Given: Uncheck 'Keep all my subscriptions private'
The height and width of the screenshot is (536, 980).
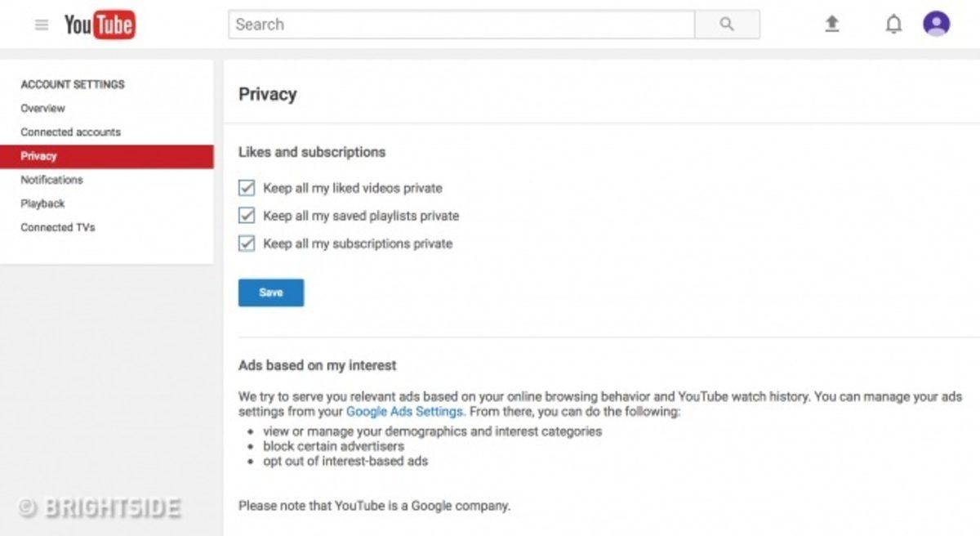Looking at the screenshot, I should coord(246,243).
